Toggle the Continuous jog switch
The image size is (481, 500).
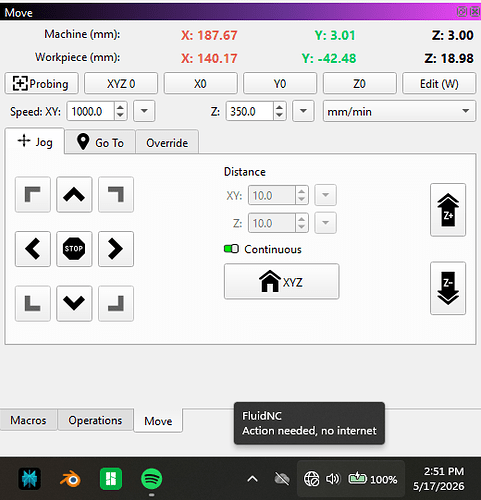231,249
